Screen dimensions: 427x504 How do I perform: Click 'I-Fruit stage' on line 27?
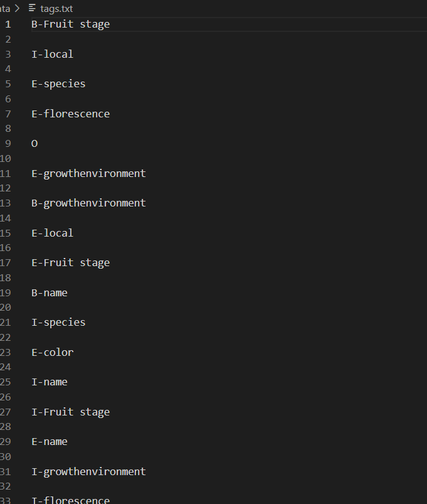pyautogui.click(x=71, y=412)
